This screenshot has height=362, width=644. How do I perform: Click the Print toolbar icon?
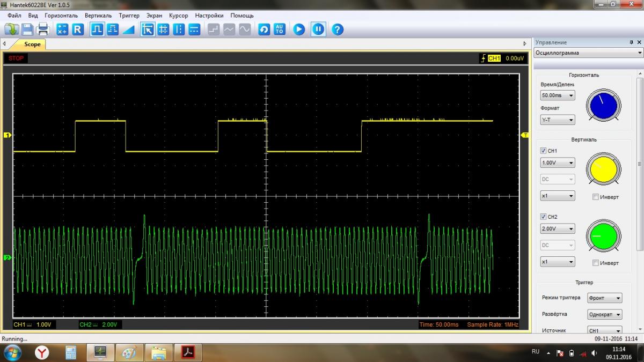pyautogui.click(x=43, y=29)
